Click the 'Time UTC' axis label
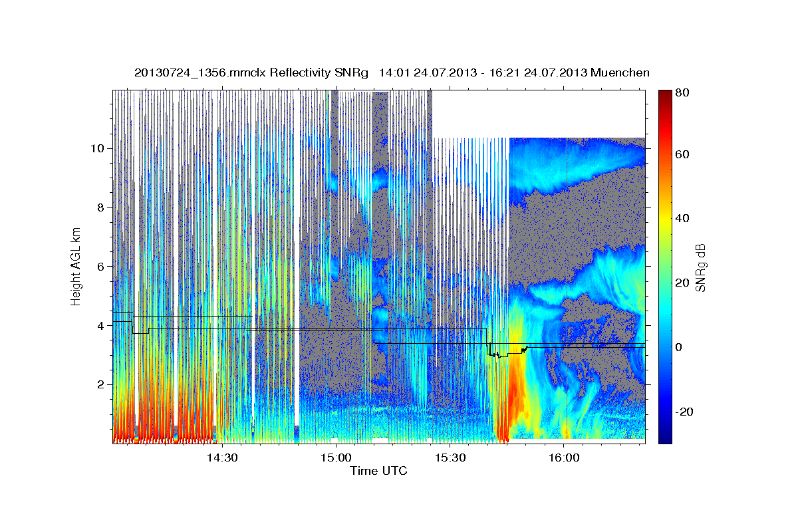 [378, 471]
